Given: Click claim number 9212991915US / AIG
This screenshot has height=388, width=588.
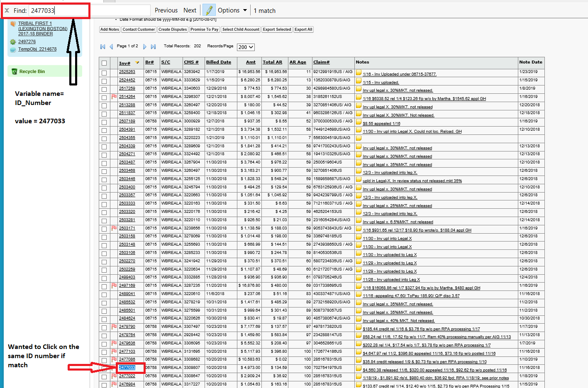Looking at the screenshot, I should point(333,72).
